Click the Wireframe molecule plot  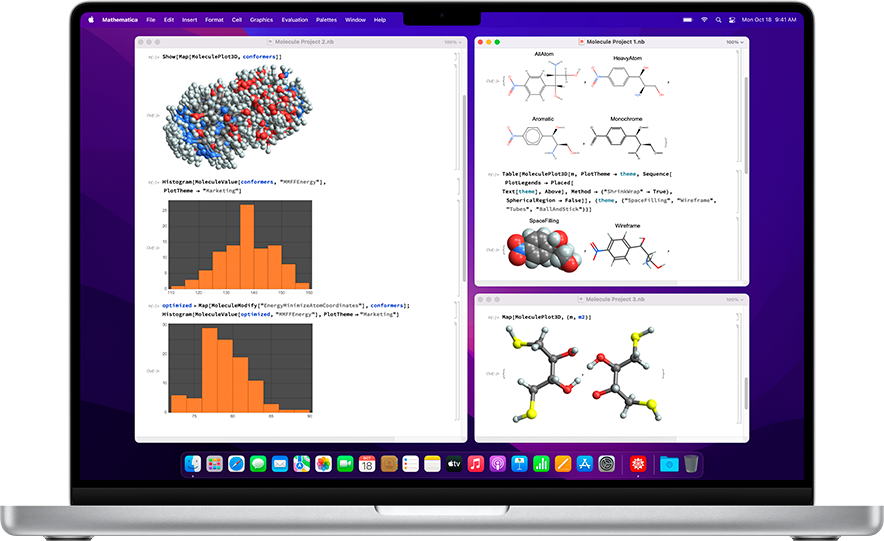(627, 248)
